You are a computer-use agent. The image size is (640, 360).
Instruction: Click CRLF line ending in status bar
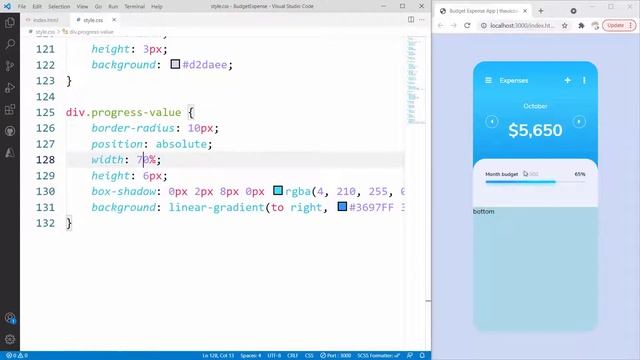292,356
